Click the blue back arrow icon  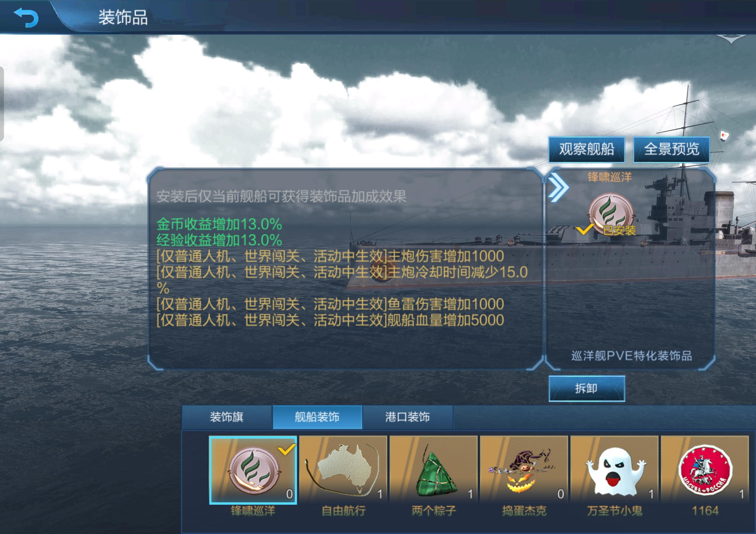[x=26, y=17]
